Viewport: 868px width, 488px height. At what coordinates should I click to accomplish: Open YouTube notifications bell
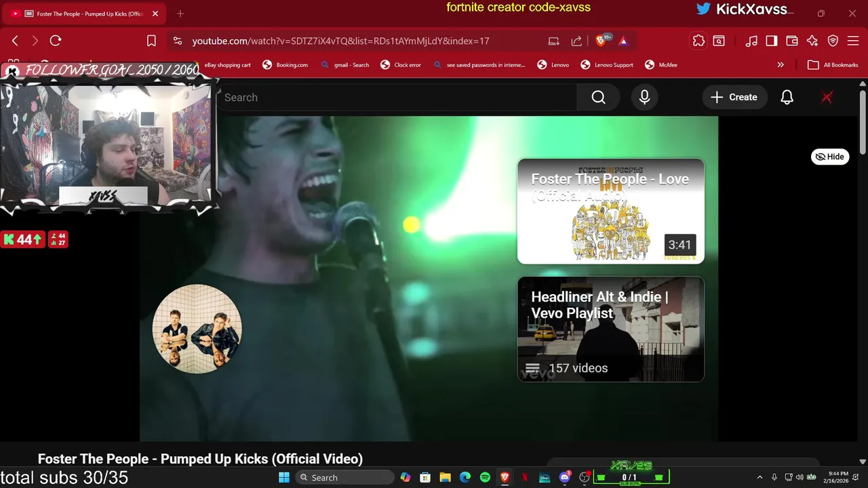pos(787,98)
